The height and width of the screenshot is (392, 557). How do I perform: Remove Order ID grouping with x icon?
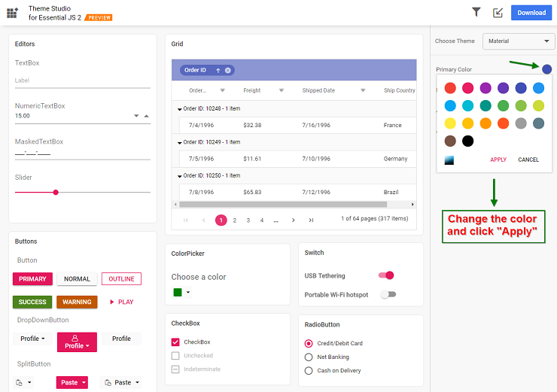[x=228, y=70]
